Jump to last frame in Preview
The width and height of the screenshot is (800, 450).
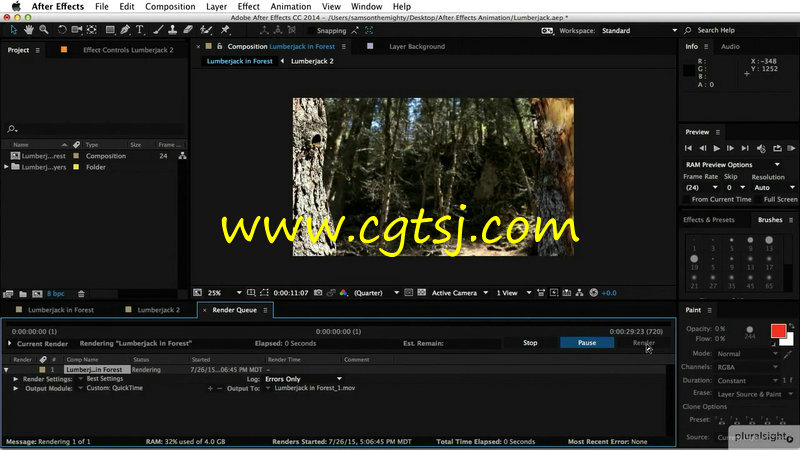tap(745, 148)
